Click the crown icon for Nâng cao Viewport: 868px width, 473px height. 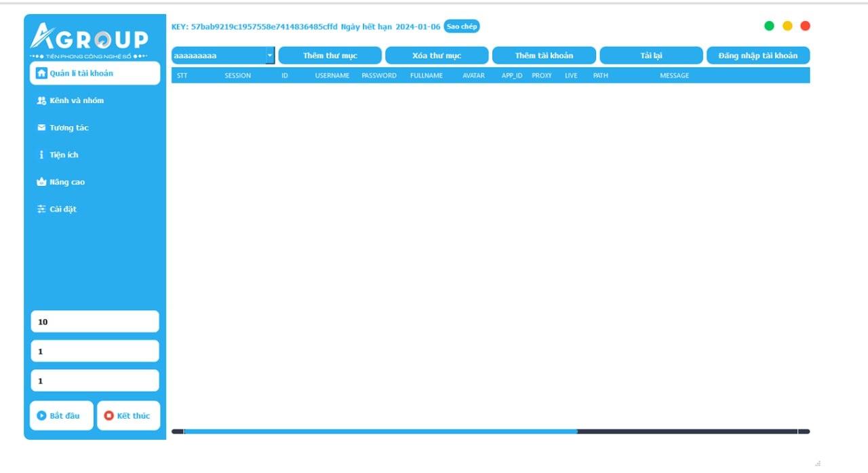click(41, 182)
